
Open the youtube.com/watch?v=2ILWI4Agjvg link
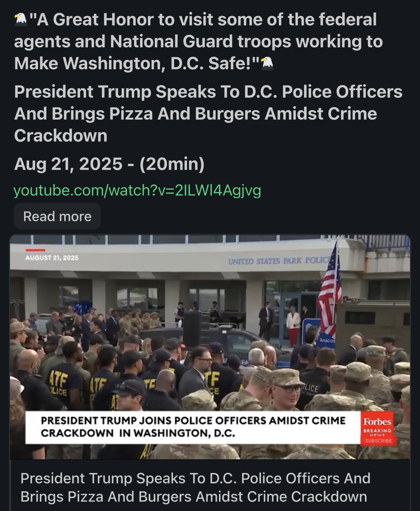pos(137,190)
